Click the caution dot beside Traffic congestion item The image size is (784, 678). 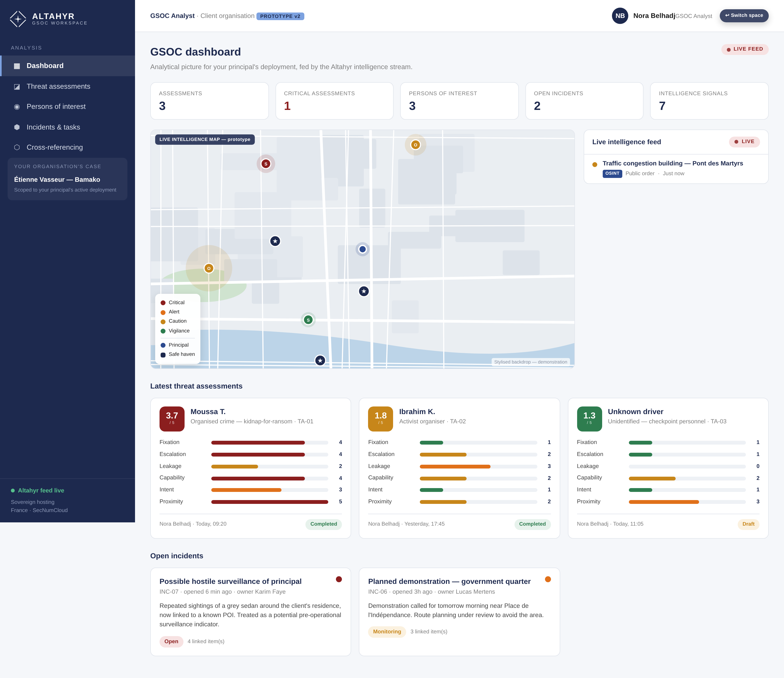click(x=595, y=165)
